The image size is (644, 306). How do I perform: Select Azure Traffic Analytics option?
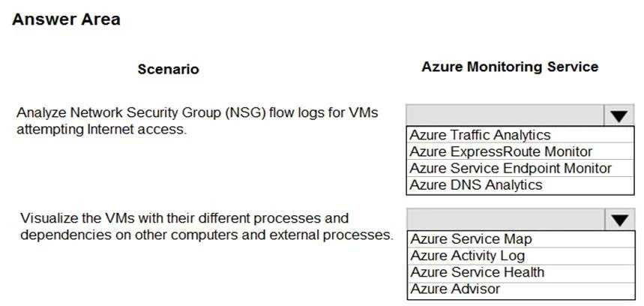[520, 135]
